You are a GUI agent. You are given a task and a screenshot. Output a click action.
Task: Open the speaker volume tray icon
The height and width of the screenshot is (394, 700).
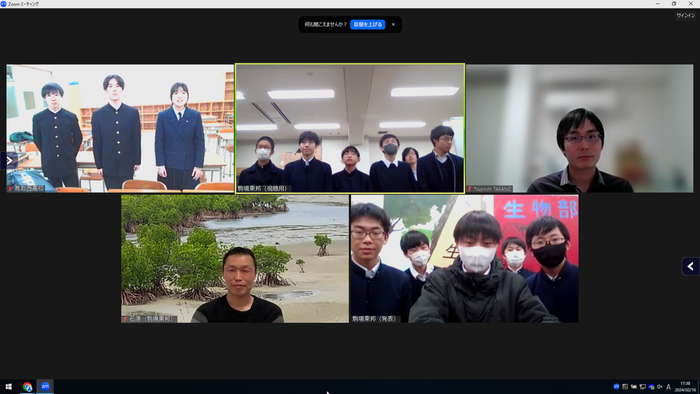(x=659, y=387)
